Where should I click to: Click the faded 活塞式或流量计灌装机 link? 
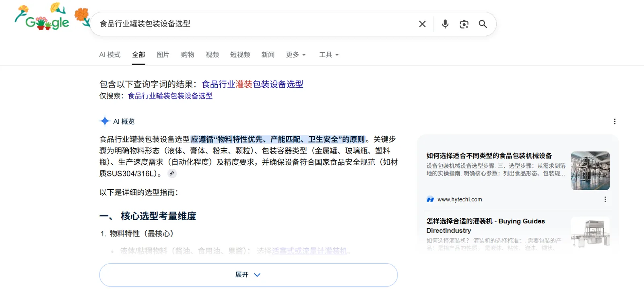pyautogui.click(x=309, y=251)
